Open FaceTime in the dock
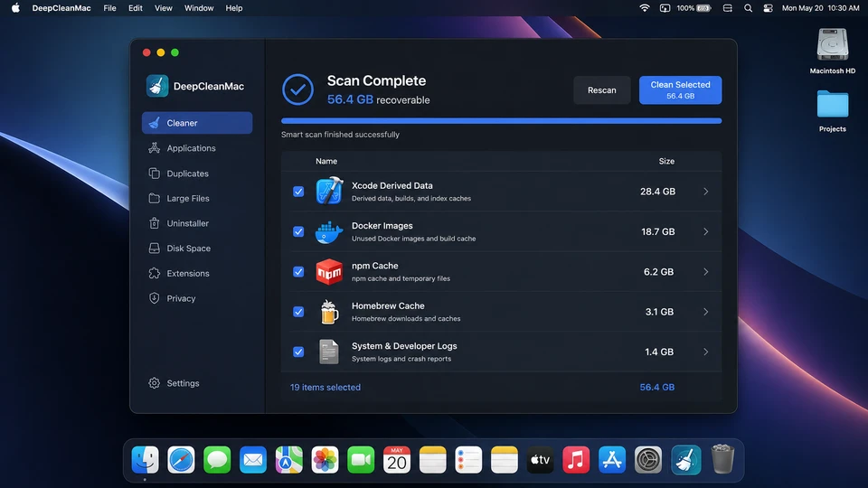 point(361,459)
